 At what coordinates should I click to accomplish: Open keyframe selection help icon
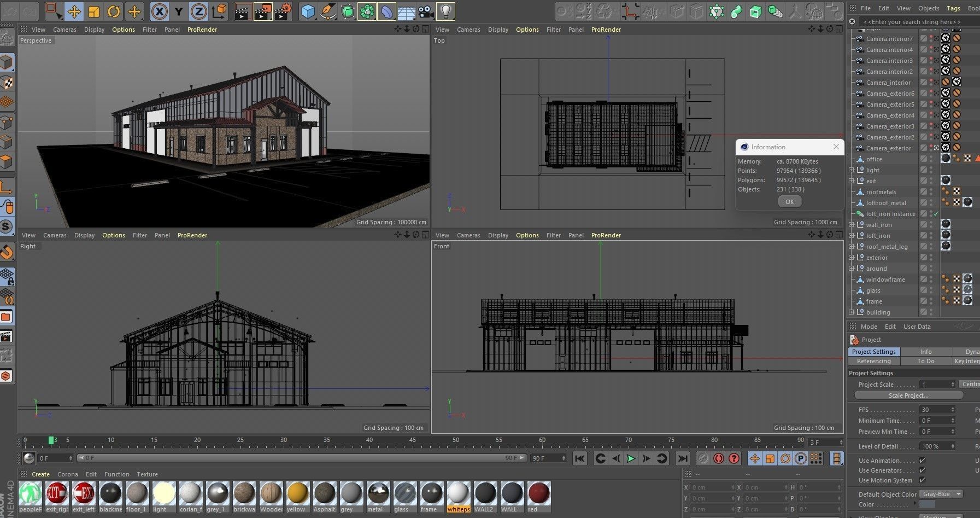(x=734, y=458)
